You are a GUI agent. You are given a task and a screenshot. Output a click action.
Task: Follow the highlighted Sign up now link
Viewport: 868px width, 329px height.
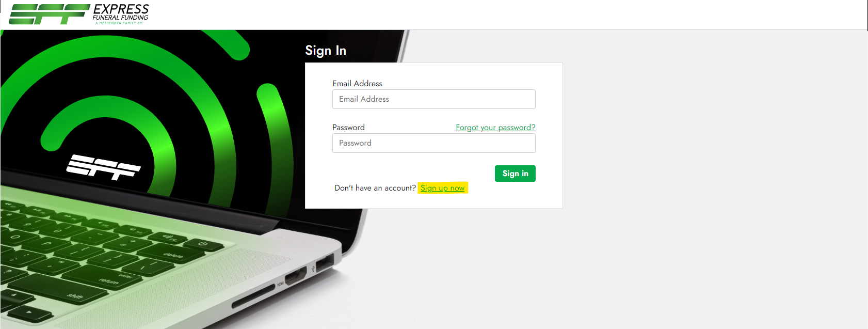click(443, 188)
